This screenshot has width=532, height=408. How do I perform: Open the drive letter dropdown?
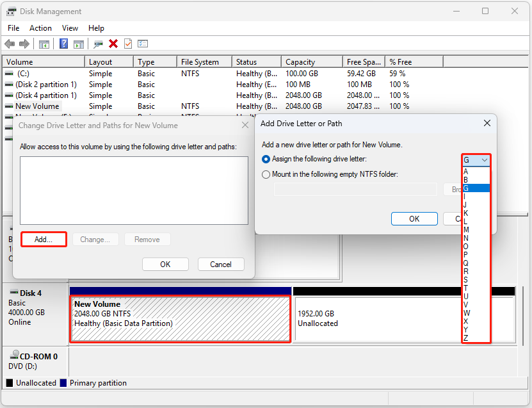click(485, 160)
